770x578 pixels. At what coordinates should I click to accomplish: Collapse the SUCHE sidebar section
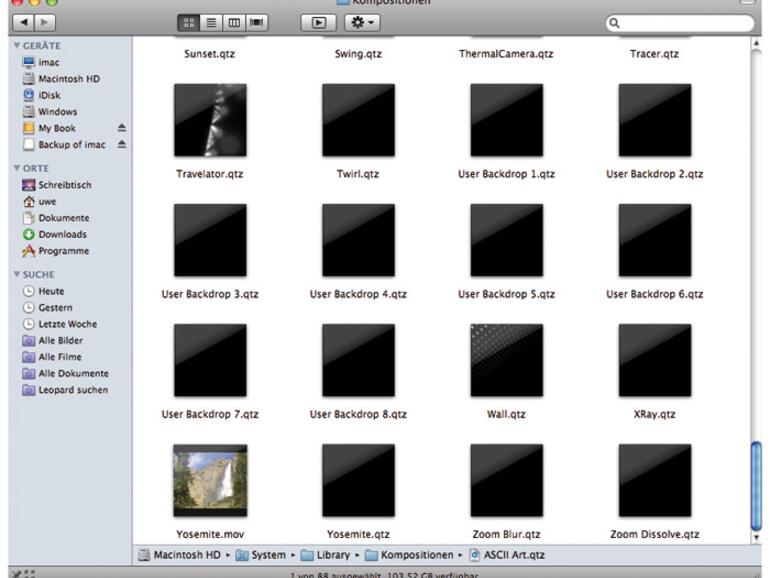click(x=17, y=274)
